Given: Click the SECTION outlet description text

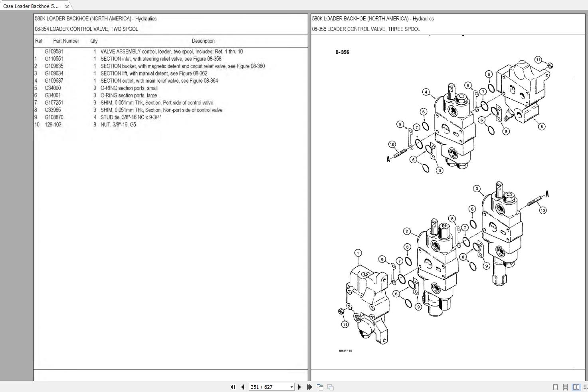Looking at the screenshot, I should click(159, 81).
